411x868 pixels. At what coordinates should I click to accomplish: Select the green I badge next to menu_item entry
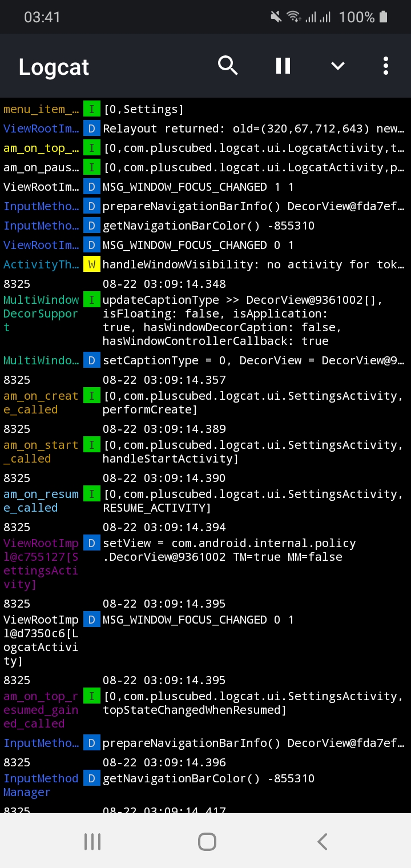coord(91,108)
